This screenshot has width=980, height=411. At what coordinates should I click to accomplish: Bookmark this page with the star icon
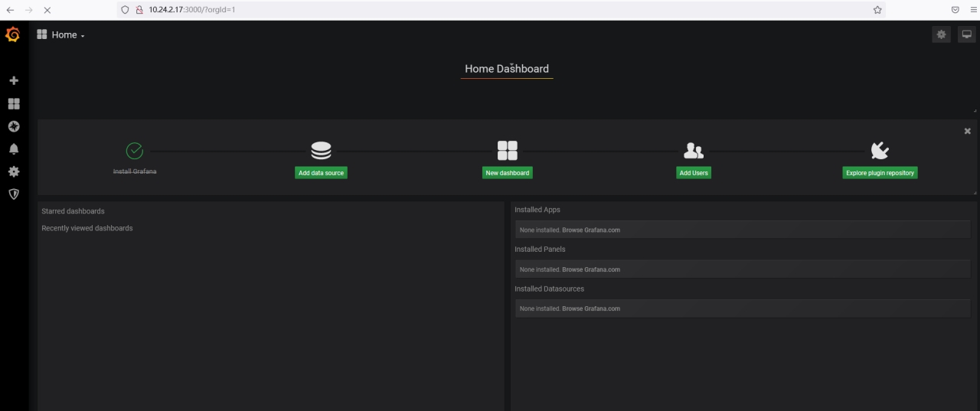coord(877,10)
